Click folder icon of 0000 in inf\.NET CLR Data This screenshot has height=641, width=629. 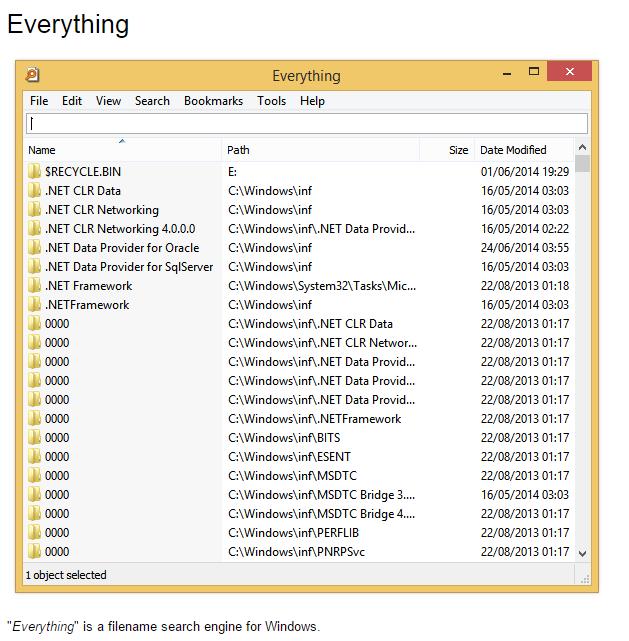(x=34, y=323)
